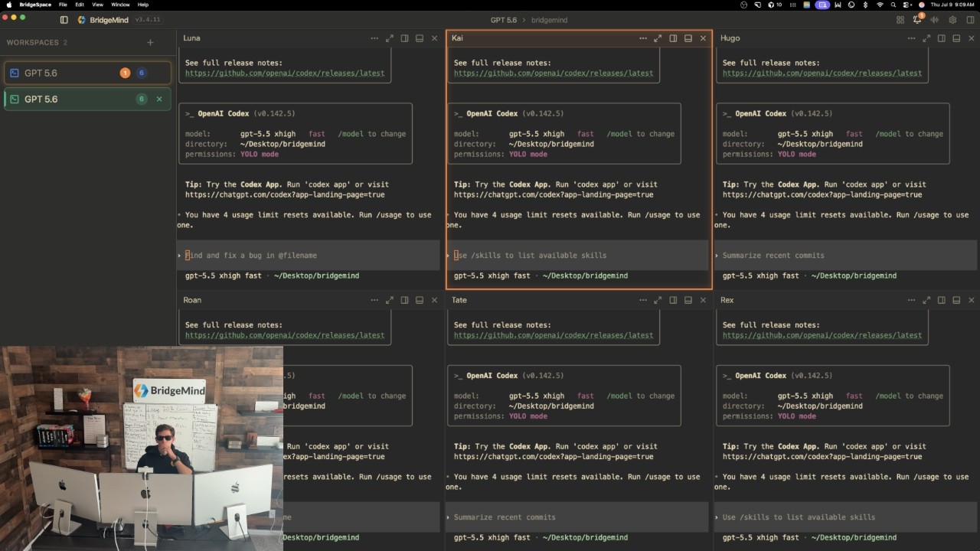Expand the Tate pane to fullscreen
980x551 pixels.
pyautogui.click(x=658, y=300)
